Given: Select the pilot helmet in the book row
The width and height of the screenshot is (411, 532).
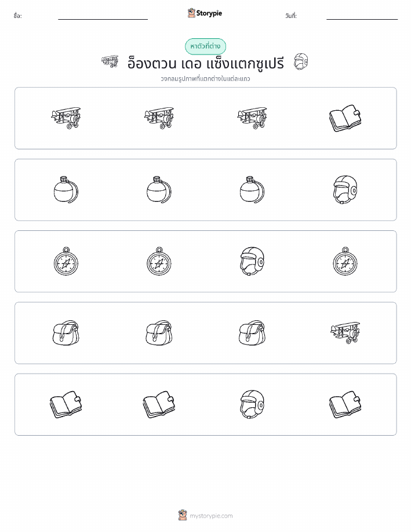Looking at the screenshot, I should click(x=252, y=404).
